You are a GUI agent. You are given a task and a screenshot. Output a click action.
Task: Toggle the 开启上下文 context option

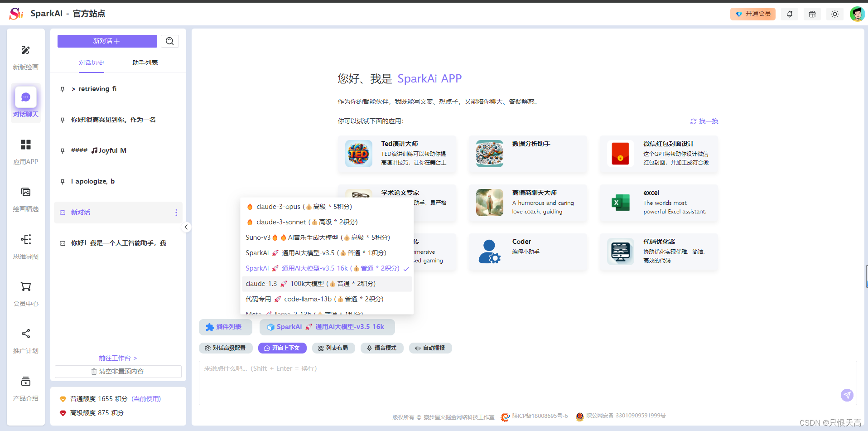click(x=282, y=348)
